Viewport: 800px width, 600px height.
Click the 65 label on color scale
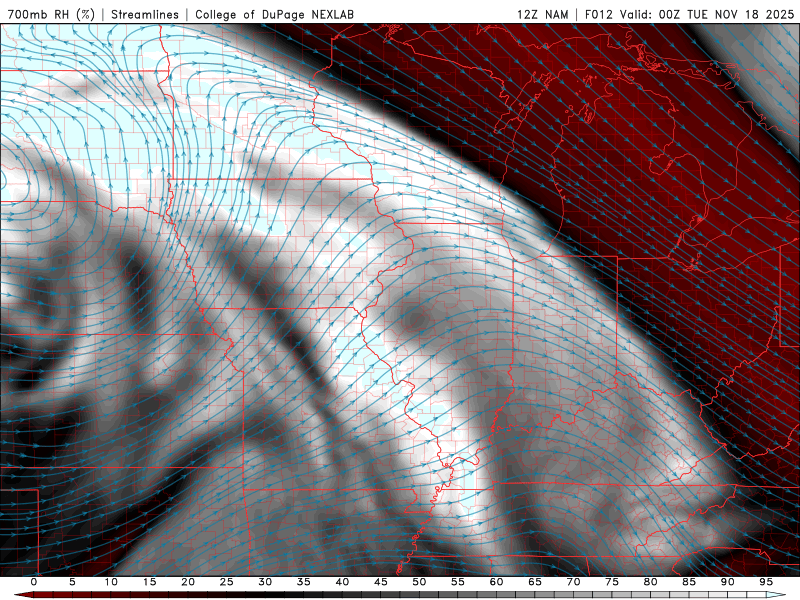(x=535, y=582)
